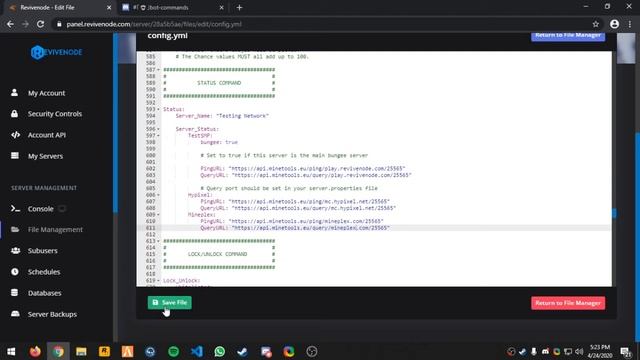Click the blue Return to File Manager button
Viewport: 640px width, 360px height.
click(568, 36)
